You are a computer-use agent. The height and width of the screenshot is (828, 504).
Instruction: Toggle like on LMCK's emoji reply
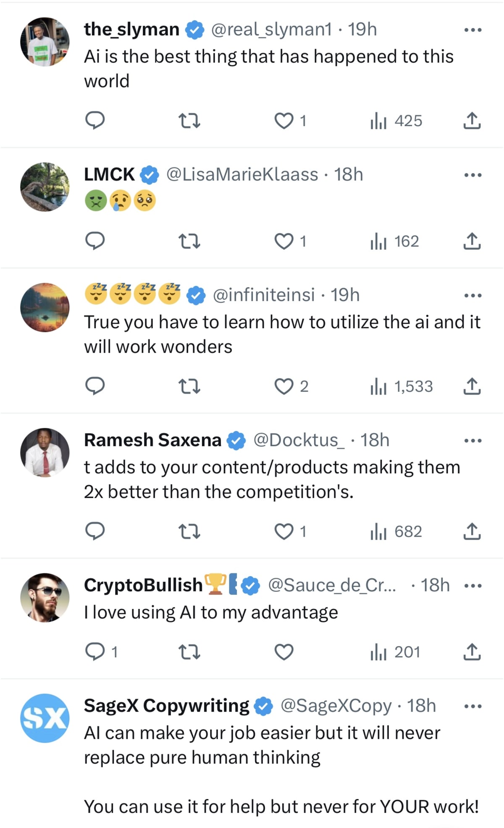coord(285,241)
